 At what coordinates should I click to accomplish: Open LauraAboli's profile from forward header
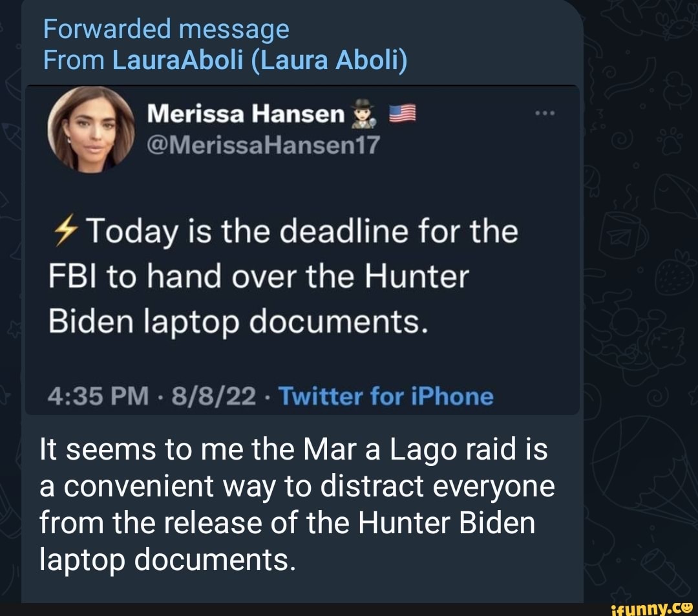[x=259, y=61]
